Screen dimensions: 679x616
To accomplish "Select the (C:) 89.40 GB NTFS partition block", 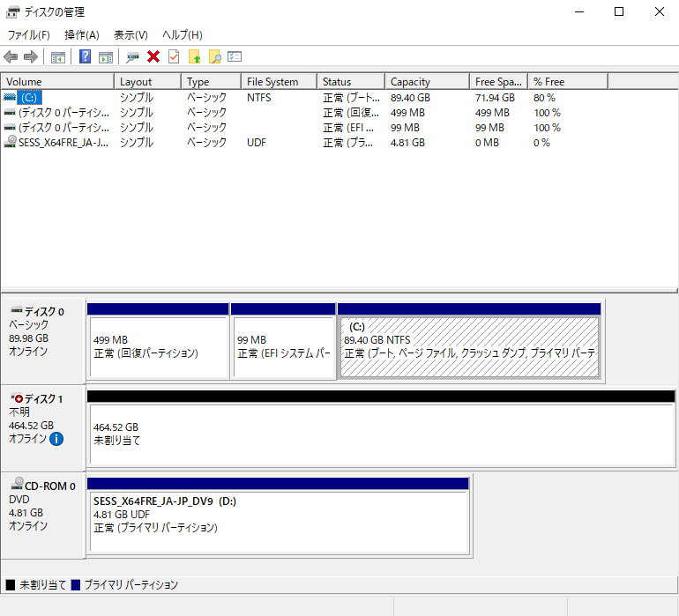I will point(469,342).
